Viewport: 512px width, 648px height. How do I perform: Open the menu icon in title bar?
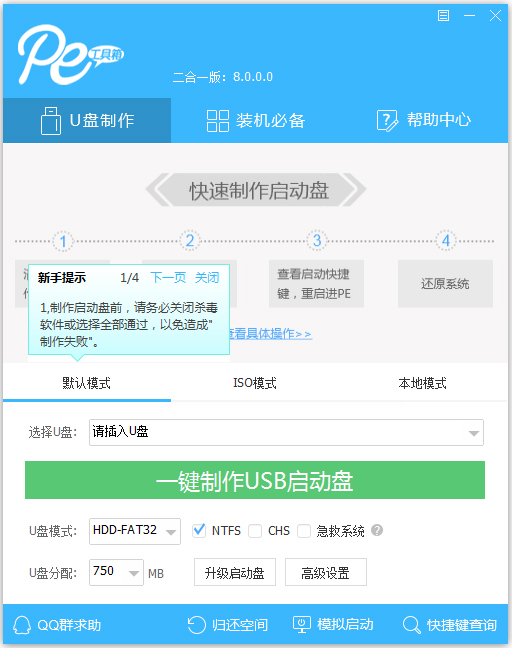[443, 16]
